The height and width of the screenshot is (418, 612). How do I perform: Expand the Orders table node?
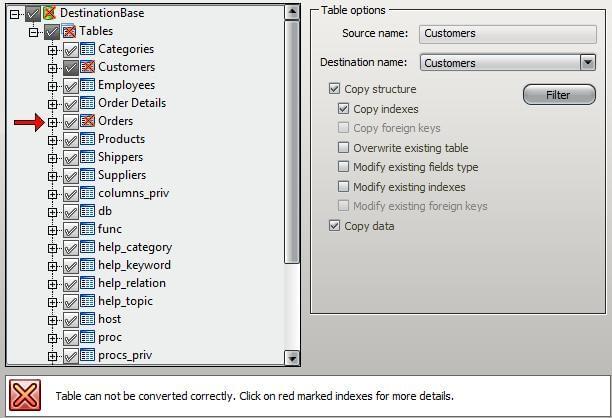[52, 122]
